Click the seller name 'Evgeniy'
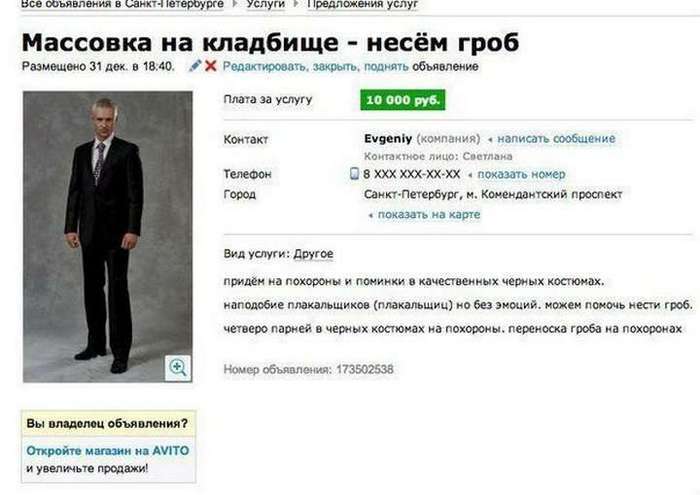The width and height of the screenshot is (700, 495). [x=388, y=139]
